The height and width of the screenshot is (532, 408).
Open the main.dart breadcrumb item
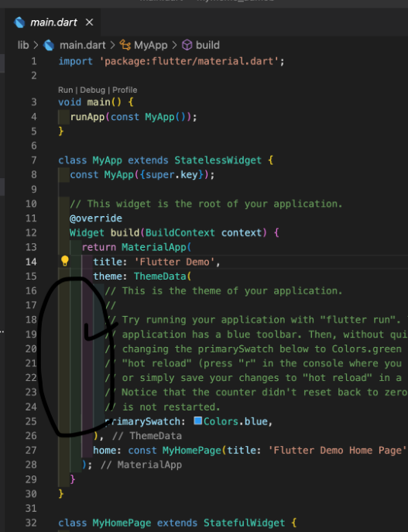click(82, 45)
